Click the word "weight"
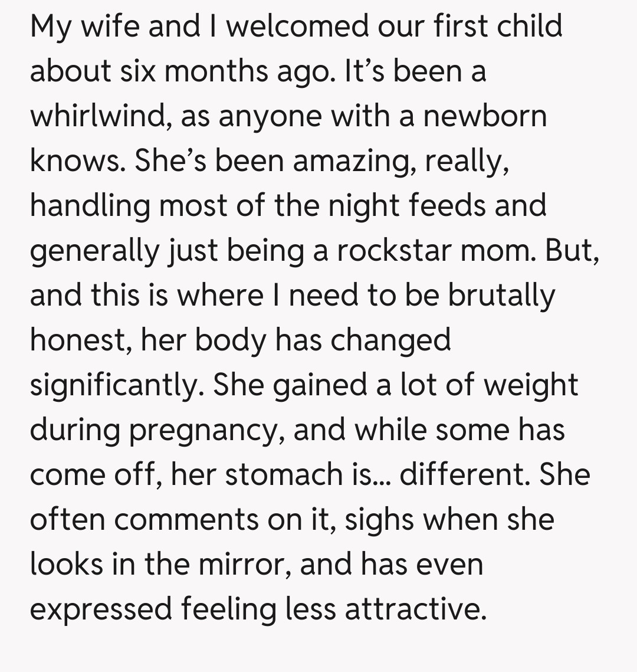Screen dimensions: 637x672 tap(531, 385)
